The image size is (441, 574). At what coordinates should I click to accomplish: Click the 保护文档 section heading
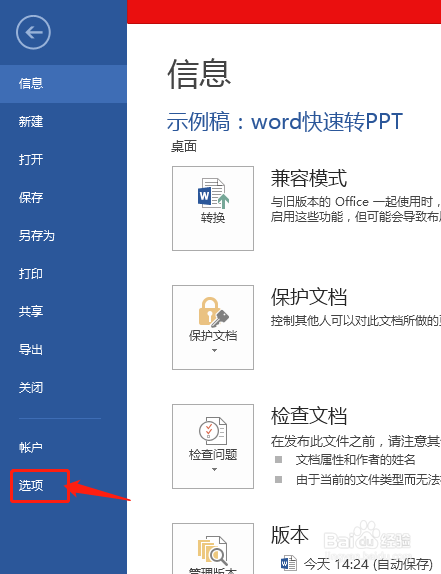tap(309, 297)
